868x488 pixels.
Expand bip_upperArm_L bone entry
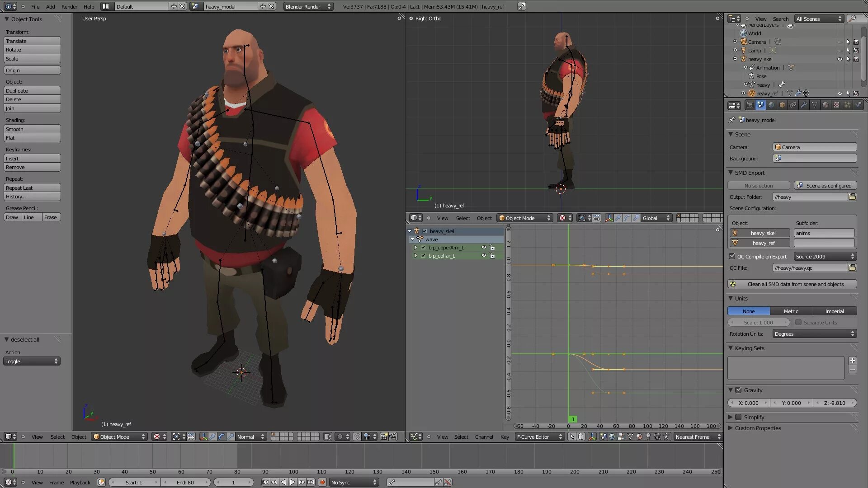(415, 247)
